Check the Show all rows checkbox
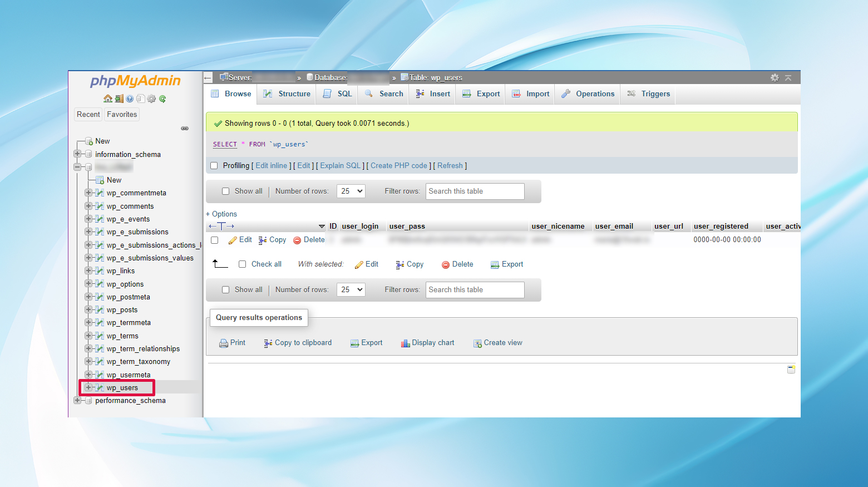The height and width of the screenshot is (487, 868). pos(225,191)
